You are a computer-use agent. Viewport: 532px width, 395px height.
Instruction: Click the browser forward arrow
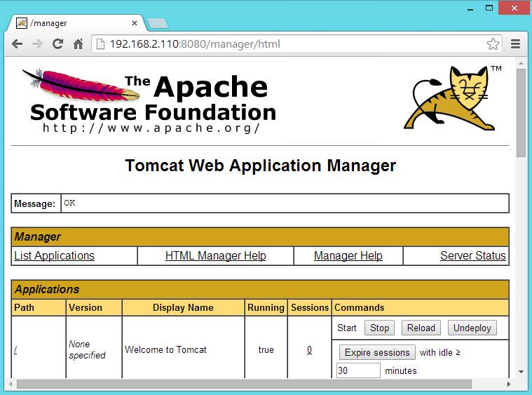[x=37, y=43]
